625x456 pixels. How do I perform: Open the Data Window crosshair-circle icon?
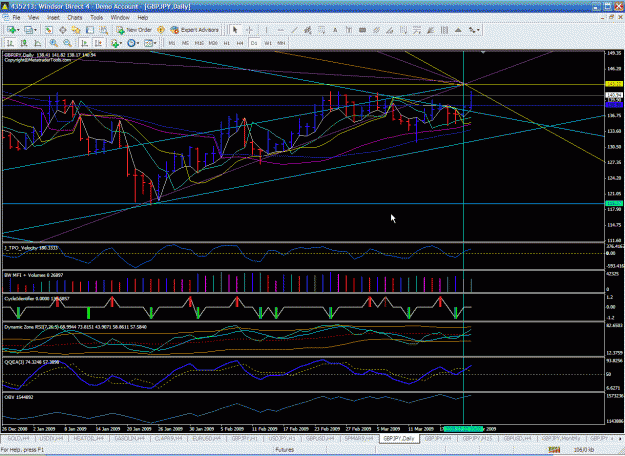pyautogui.click(x=63, y=30)
